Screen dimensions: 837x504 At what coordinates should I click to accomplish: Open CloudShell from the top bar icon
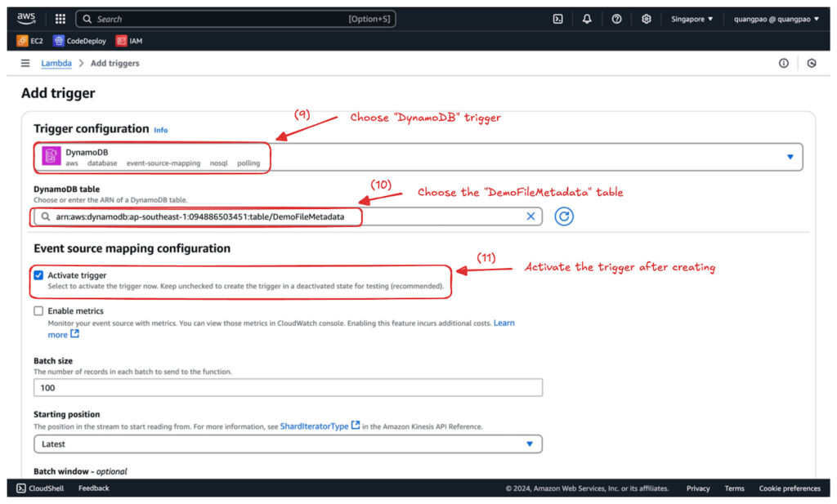(557, 19)
